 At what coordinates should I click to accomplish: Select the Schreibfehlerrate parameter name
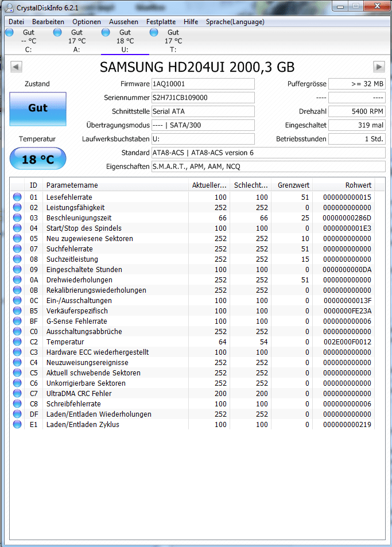73,404
